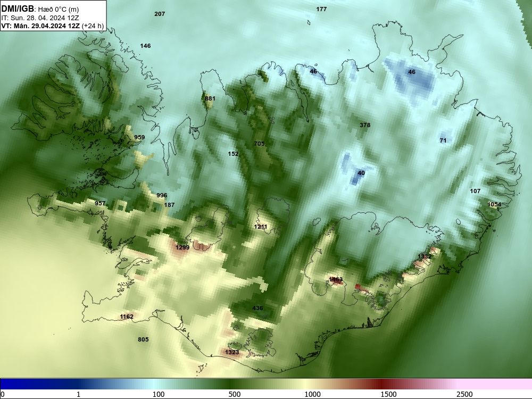Click the VT: Mán. 29.04.2024 12Z line

(52, 26)
